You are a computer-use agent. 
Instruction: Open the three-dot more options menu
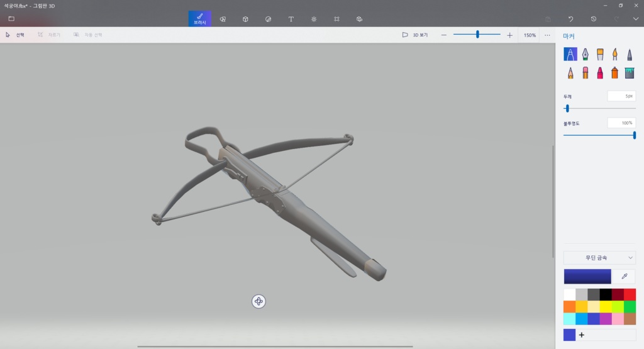[x=548, y=35]
